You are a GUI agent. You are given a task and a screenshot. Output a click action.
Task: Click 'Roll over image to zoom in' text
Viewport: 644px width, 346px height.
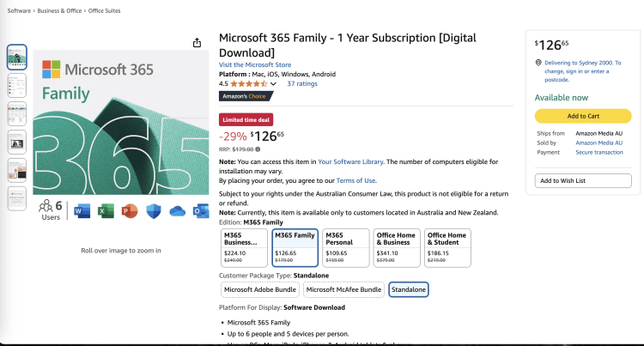coord(121,251)
